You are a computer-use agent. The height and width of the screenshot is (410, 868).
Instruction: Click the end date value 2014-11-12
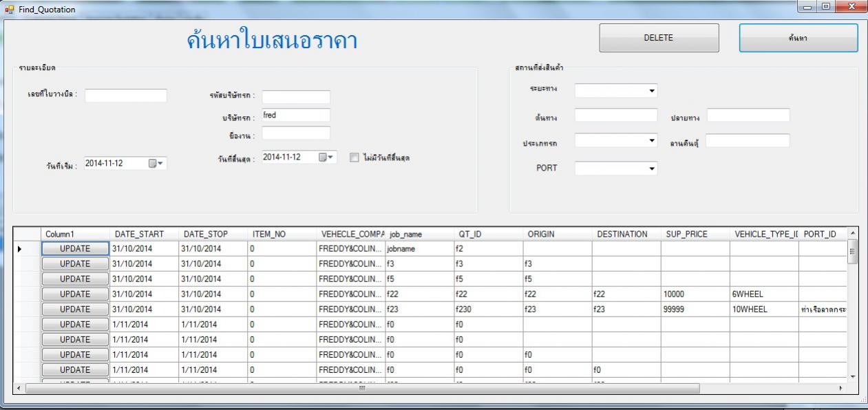[282, 158]
